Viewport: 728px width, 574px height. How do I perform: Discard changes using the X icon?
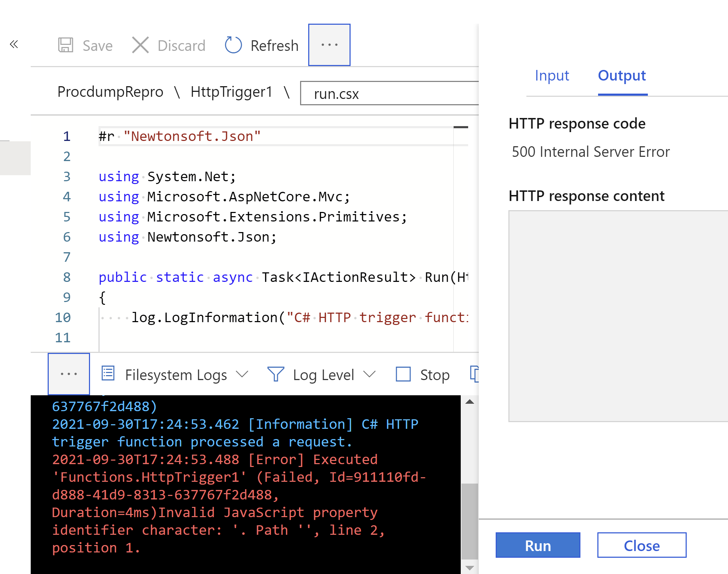tap(140, 45)
